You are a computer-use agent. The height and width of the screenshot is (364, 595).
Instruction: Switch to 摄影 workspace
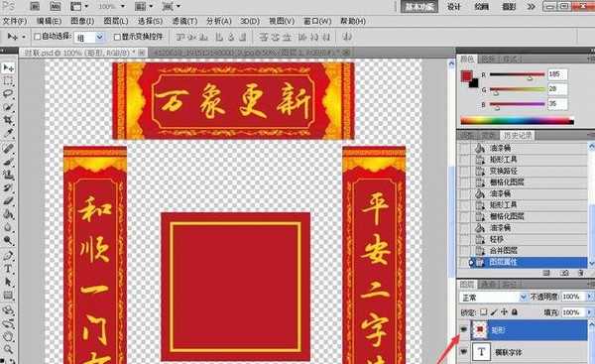click(509, 7)
